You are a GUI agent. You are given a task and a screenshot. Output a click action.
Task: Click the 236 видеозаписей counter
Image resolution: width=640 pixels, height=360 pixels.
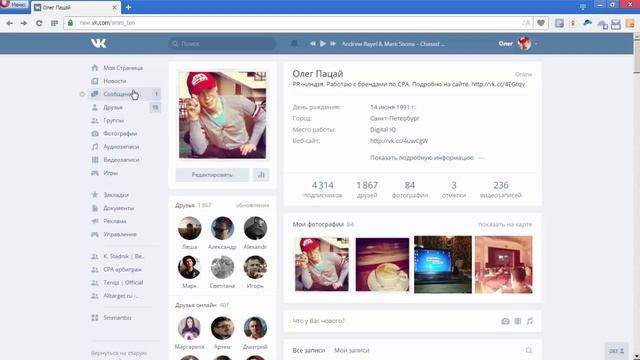pos(501,189)
